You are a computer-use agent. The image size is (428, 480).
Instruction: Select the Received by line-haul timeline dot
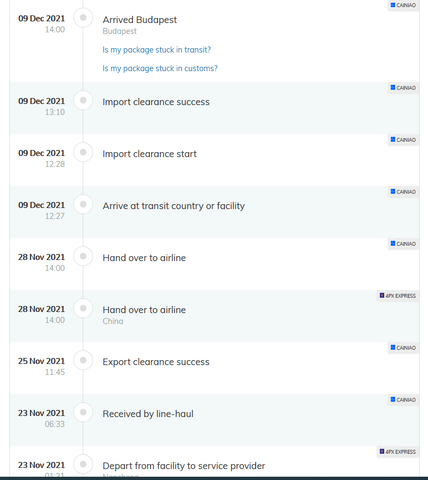coord(83,412)
